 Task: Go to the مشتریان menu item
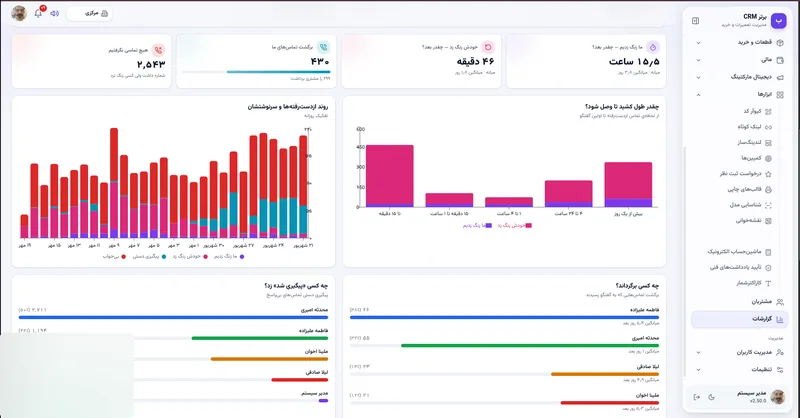click(740, 302)
